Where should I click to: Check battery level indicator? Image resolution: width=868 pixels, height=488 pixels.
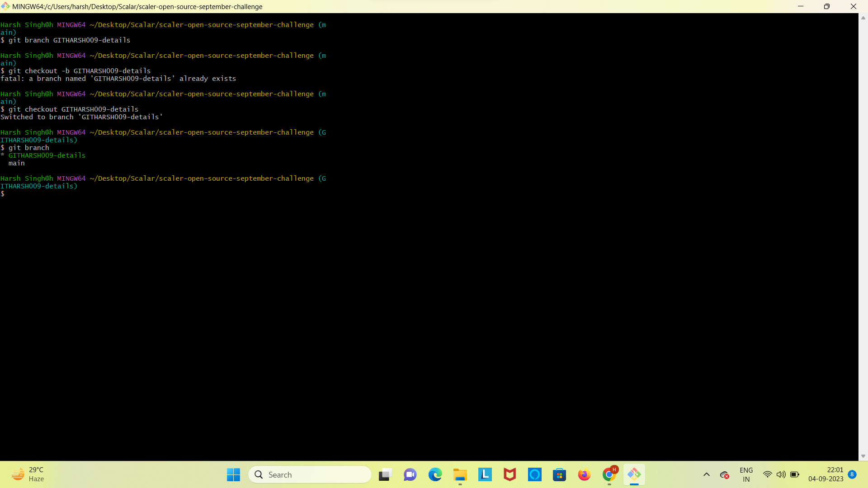click(794, 474)
